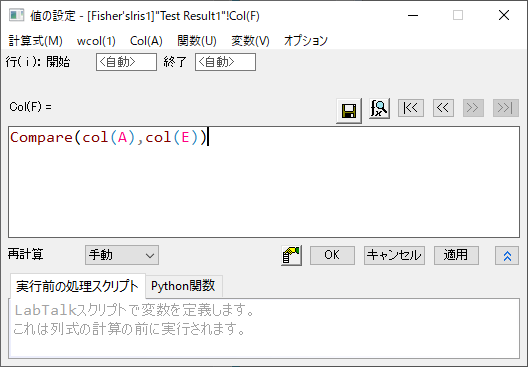Close the 値の設定 dialog
This screenshot has height=367, width=528.
[x=504, y=15]
